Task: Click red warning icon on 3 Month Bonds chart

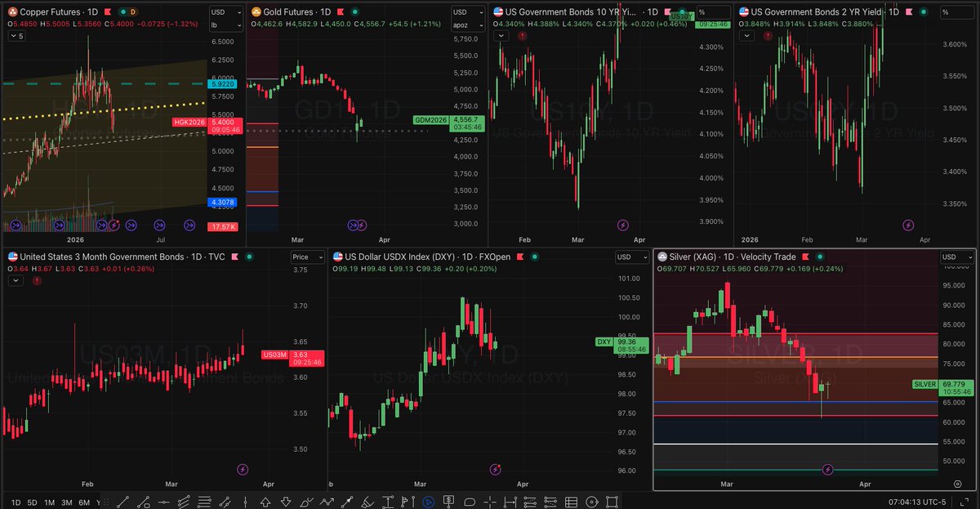Action: (37, 280)
